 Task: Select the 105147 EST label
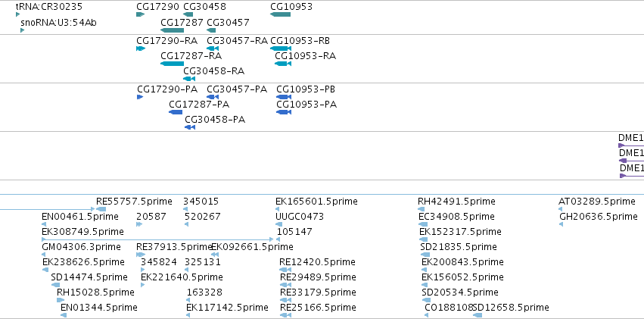coord(294,231)
